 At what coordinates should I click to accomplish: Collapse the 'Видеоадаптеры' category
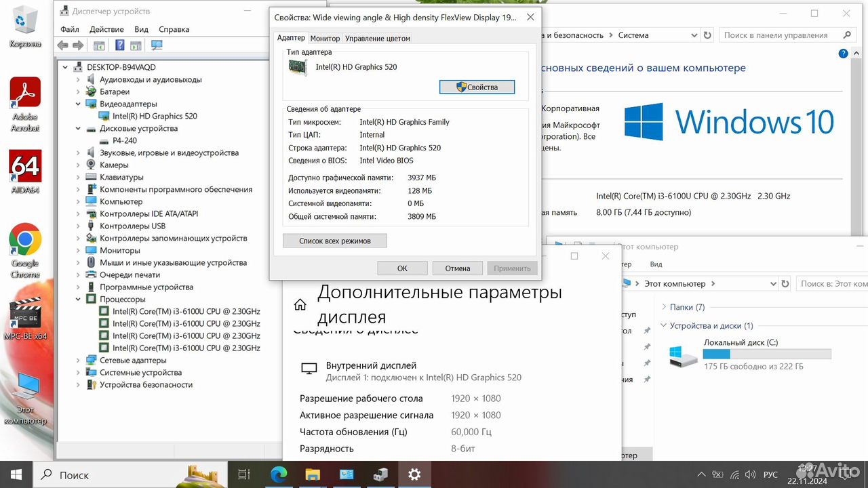pos(79,104)
